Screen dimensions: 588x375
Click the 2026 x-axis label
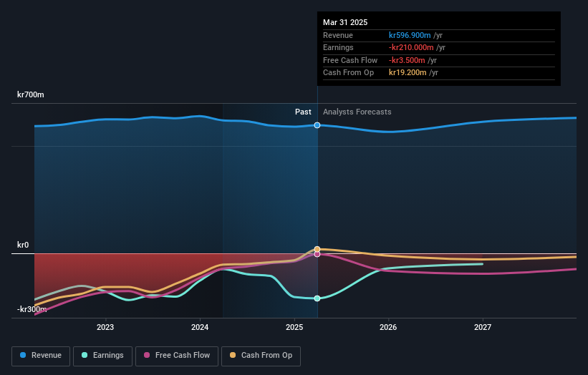(x=388, y=328)
